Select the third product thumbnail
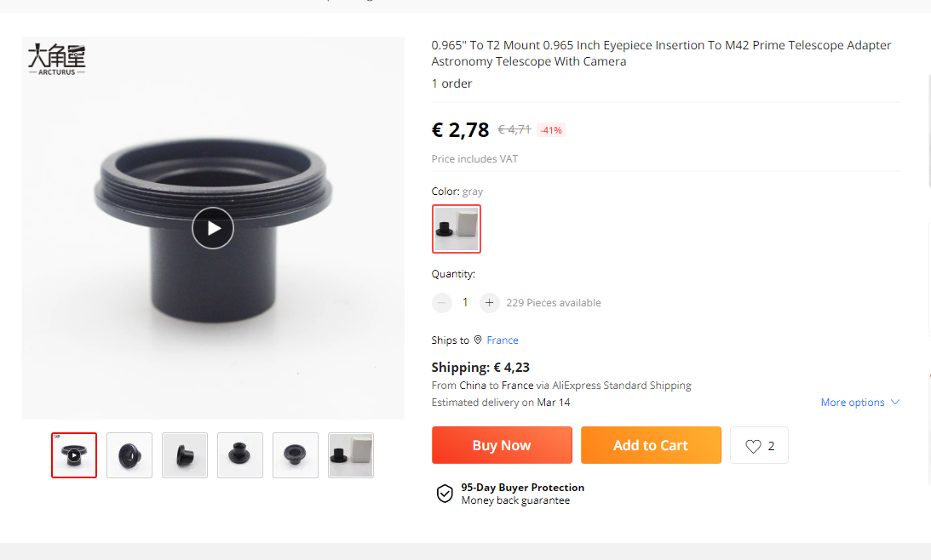The width and height of the screenshot is (931, 560). pos(185,455)
